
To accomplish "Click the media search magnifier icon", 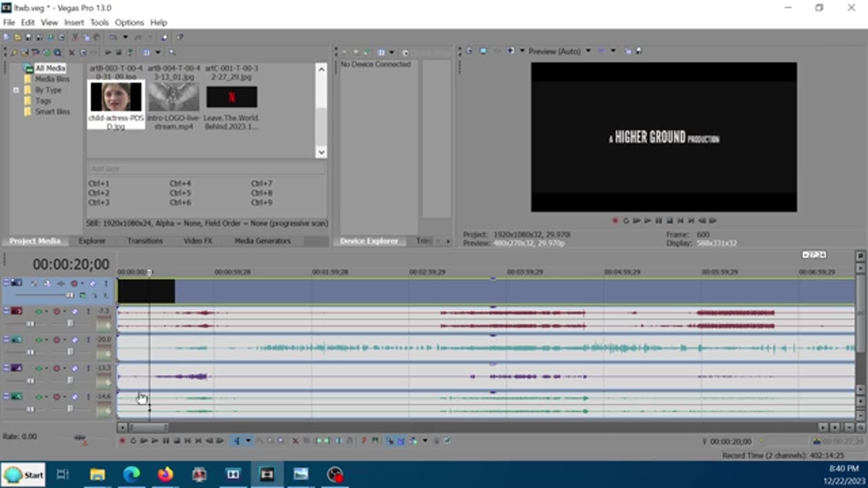I will [x=172, y=52].
